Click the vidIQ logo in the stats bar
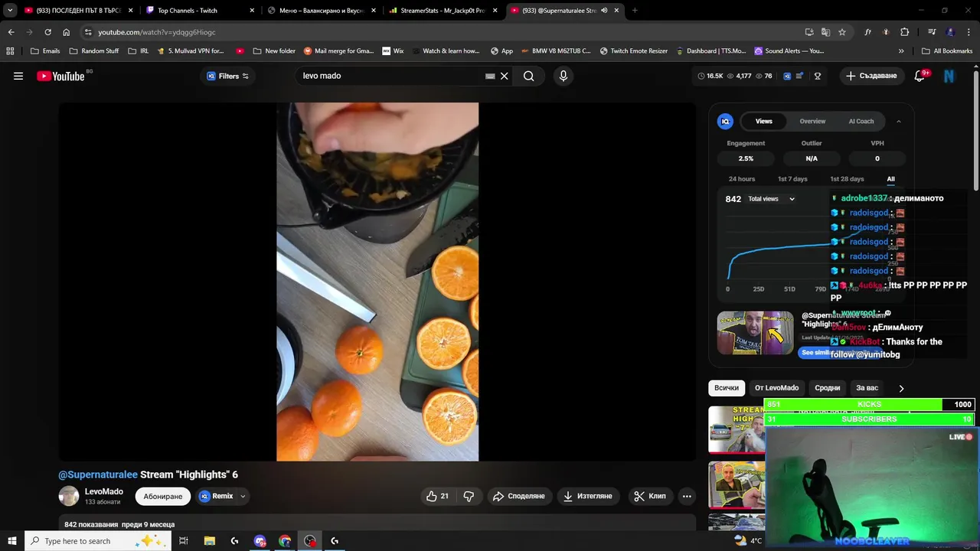The width and height of the screenshot is (980, 551). coord(787,76)
